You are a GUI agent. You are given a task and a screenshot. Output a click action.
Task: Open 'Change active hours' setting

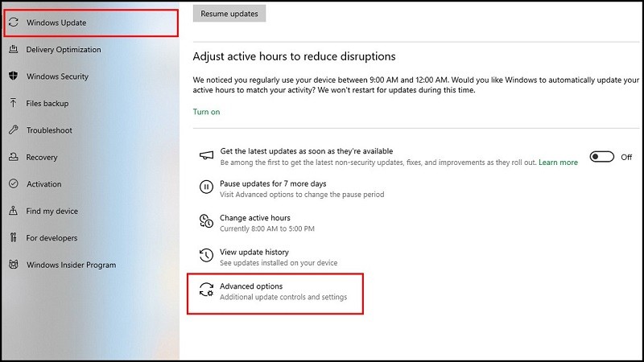[254, 218]
